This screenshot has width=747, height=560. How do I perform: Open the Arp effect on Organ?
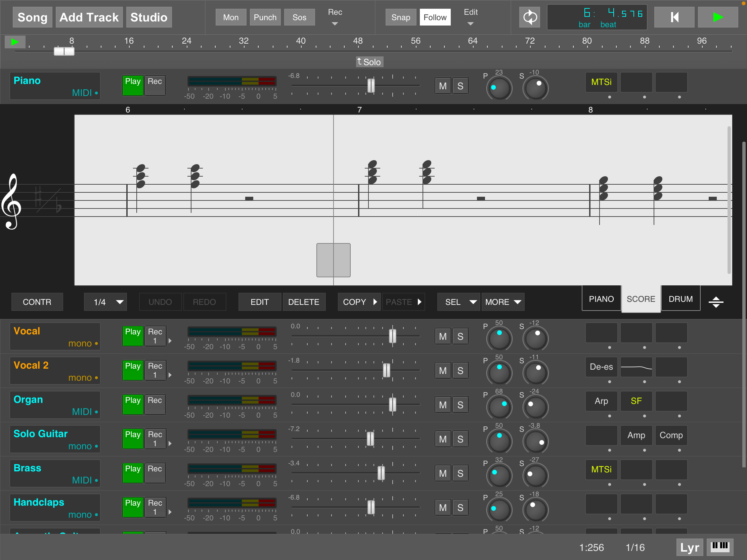601,401
